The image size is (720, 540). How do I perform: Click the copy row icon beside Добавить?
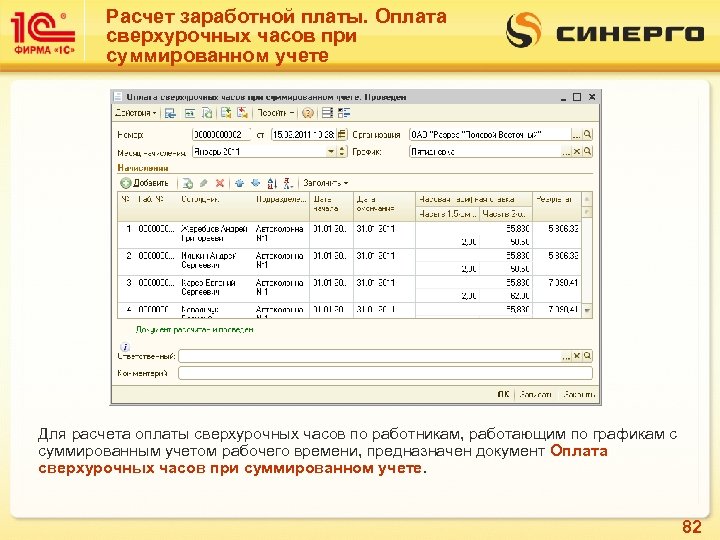pos(187,183)
